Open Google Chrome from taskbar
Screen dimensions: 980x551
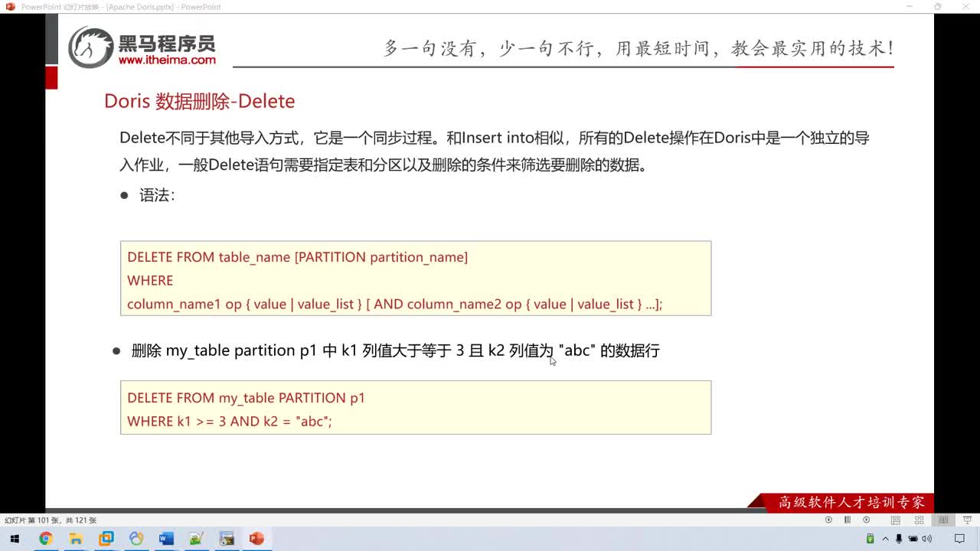(x=45, y=539)
